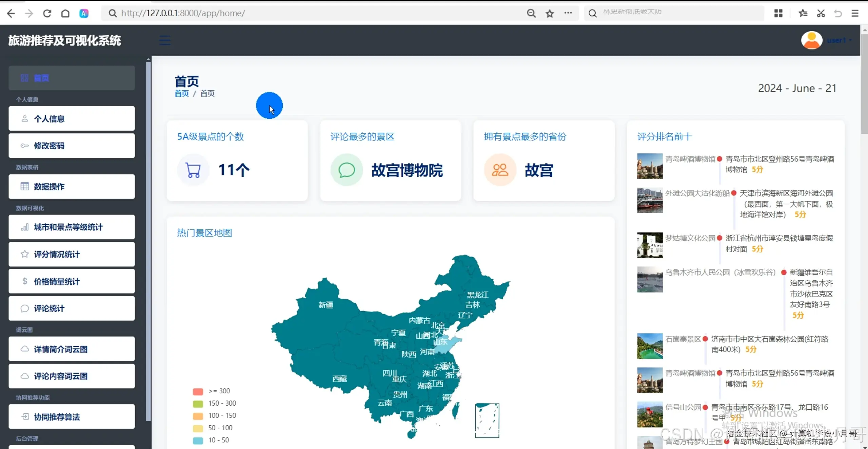Screen dimensions: 868x449
Task: Open 评论统计 with the speech bubble icon
Action: pyautogui.click(x=24, y=308)
